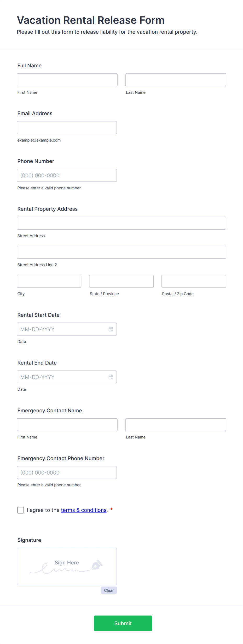Select the State / Province field
The height and width of the screenshot is (644, 243).
pos(121,281)
